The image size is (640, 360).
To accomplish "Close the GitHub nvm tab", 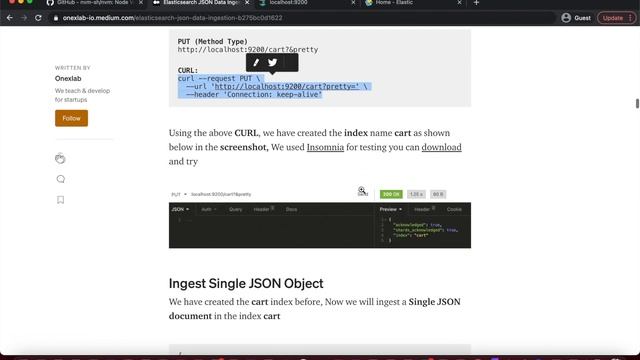I will (x=141, y=3).
